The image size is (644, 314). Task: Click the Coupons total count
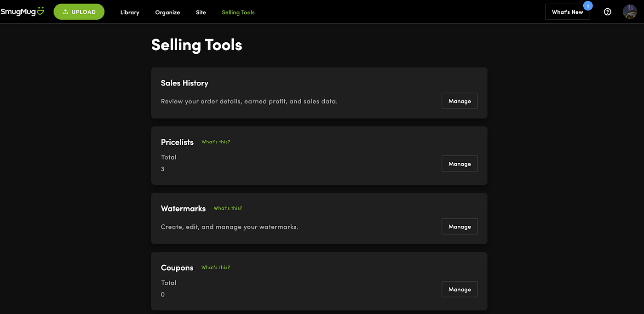[163, 295]
